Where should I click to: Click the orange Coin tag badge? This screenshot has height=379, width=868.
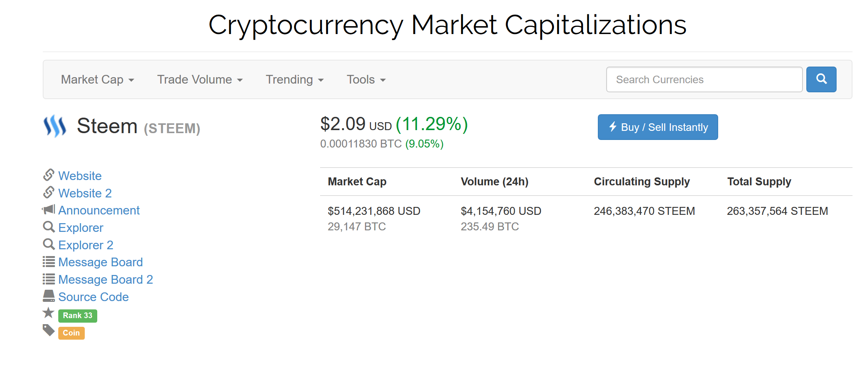point(71,333)
